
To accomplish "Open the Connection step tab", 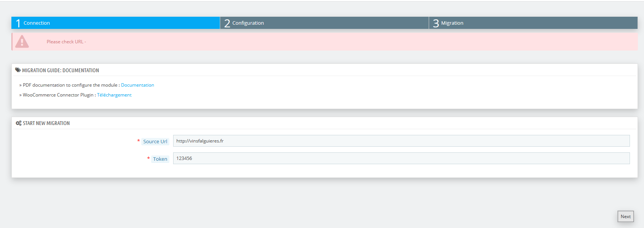I will (115, 23).
